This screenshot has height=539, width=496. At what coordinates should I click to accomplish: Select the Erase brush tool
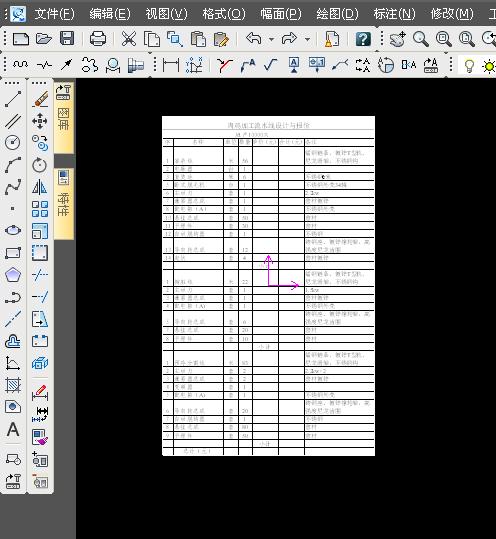click(40, 99)
